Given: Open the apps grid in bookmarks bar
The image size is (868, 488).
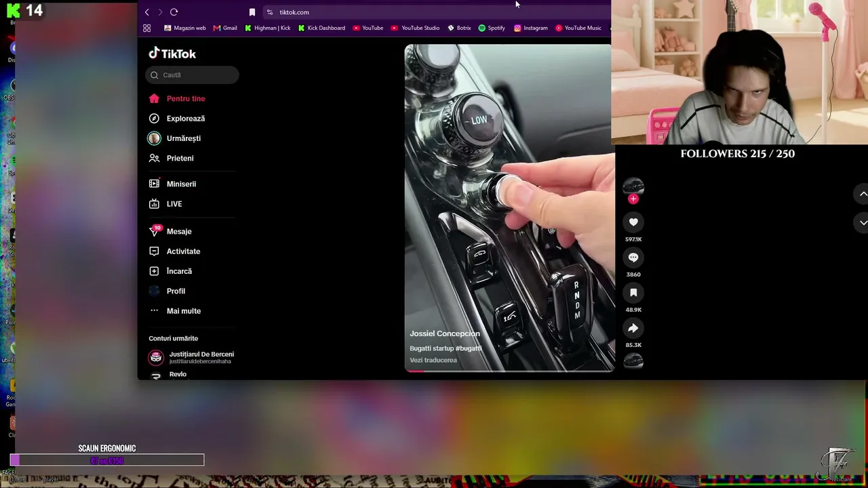Looking at the screenshot, I should tap(146, 28).
